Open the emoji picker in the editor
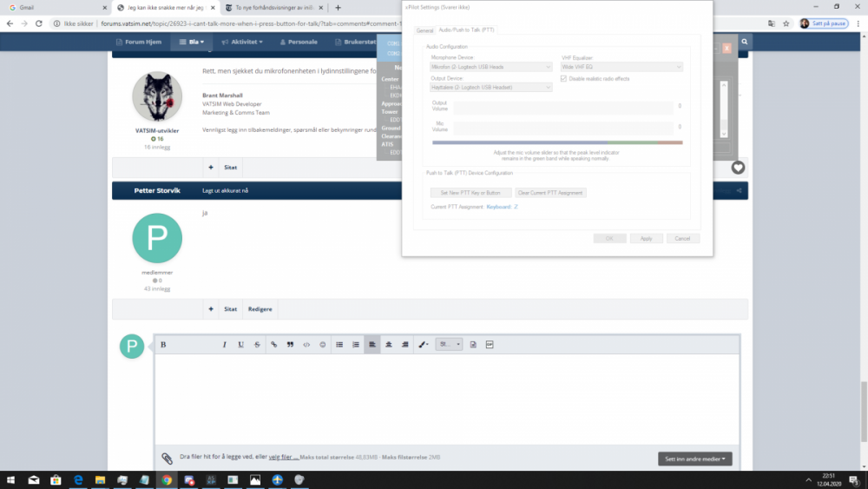Image resolution: width=868 pixels, height=489 pixels. coord(322,345)
